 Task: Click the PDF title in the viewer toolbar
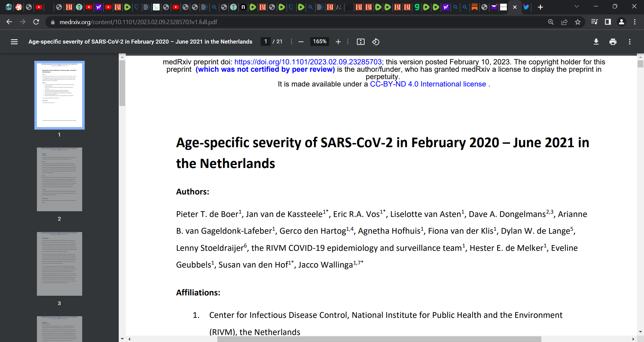click(x=140, y=42)
